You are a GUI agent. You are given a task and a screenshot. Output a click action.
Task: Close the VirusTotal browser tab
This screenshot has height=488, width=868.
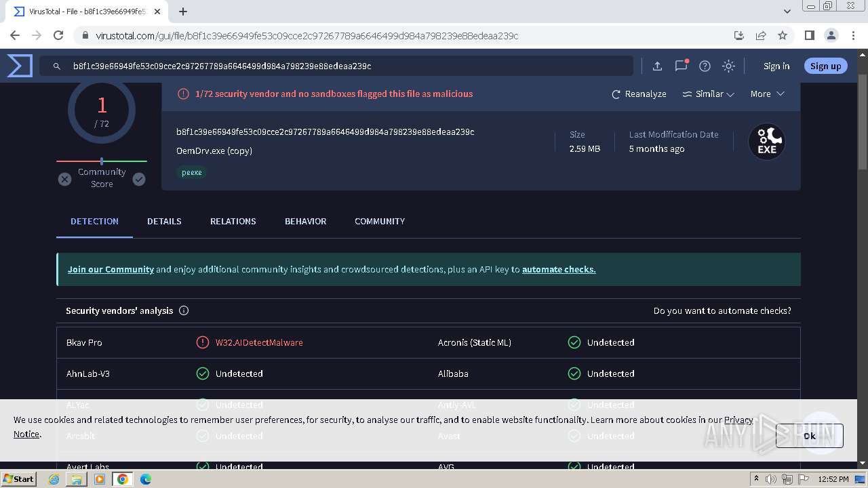[x=157, y=12]
